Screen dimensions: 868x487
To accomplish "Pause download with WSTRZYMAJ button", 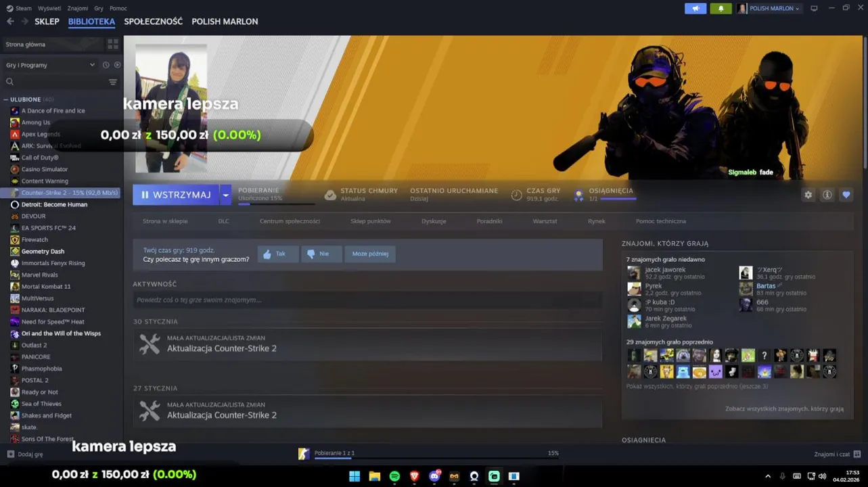I will [x=176, y=195].
